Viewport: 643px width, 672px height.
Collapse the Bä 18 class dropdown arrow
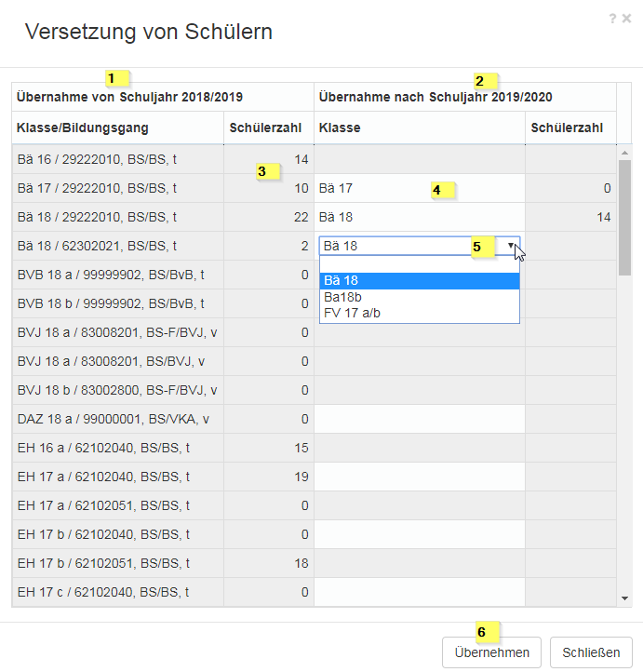(x=511, y=246)
